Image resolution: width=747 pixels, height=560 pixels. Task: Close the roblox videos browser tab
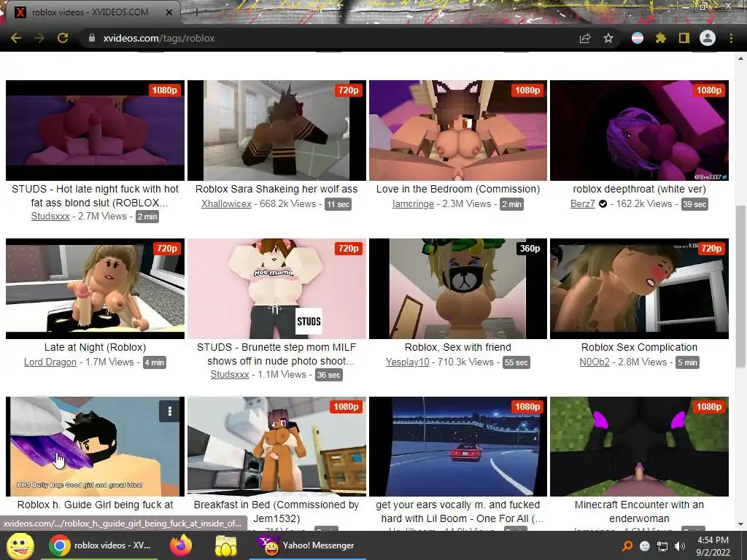point(169,12)
